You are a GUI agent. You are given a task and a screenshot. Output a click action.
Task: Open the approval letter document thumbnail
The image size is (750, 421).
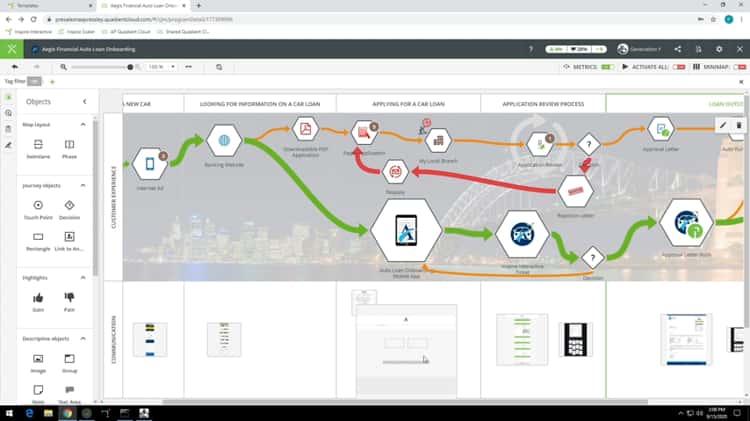[686, 340]
